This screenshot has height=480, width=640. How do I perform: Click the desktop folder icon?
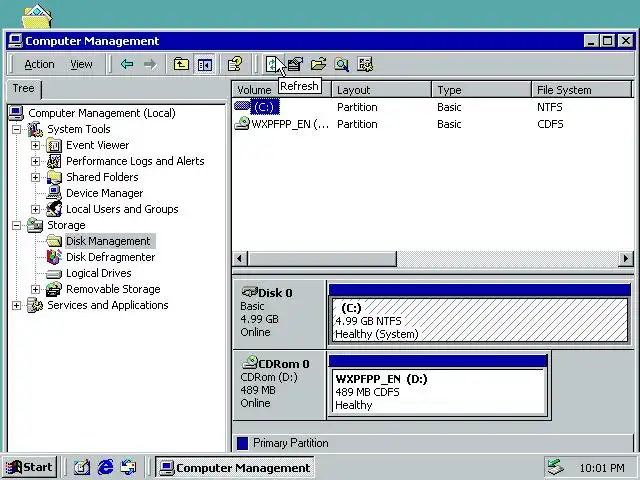click(37, 16)
